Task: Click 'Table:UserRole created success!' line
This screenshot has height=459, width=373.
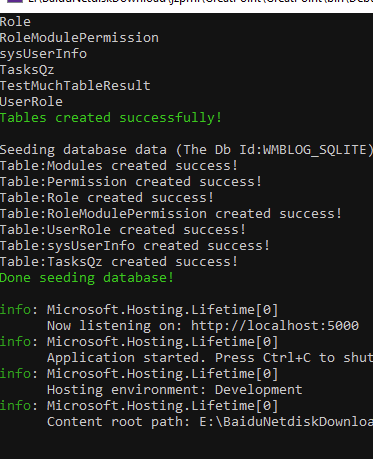Action: coord(123,230)
